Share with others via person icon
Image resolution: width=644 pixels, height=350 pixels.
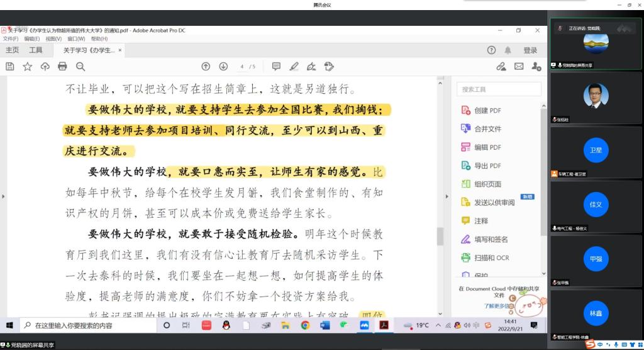(536, 66)
